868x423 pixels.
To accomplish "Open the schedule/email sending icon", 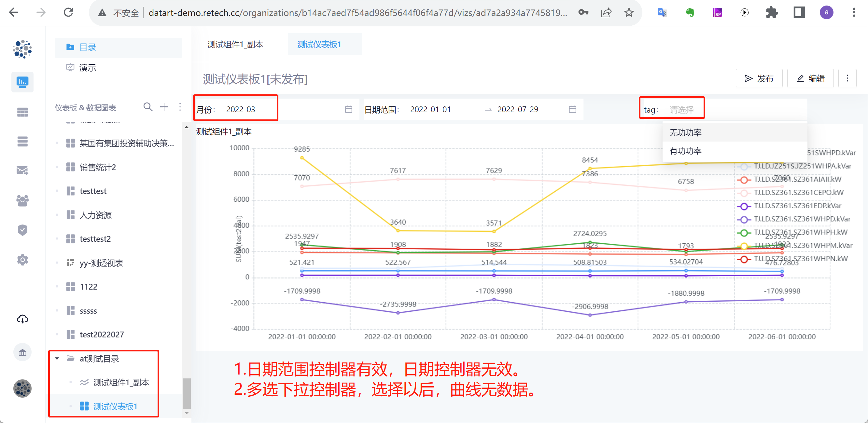I will coord(22,171).
